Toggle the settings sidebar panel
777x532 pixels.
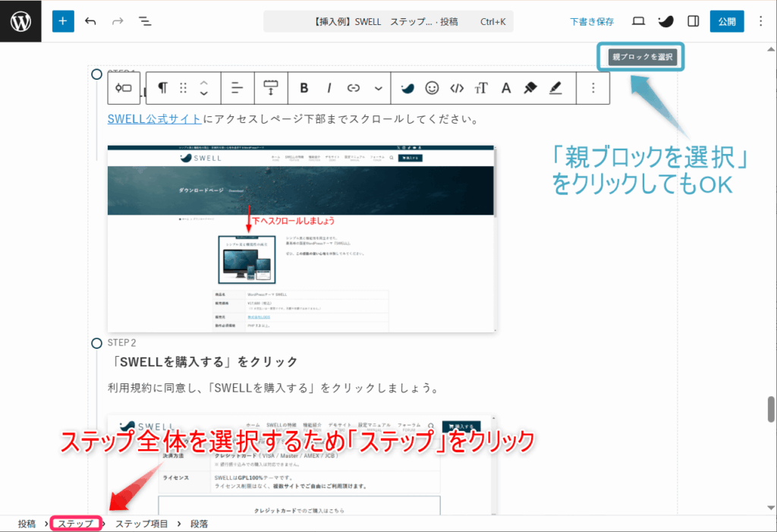coord(693,21)
